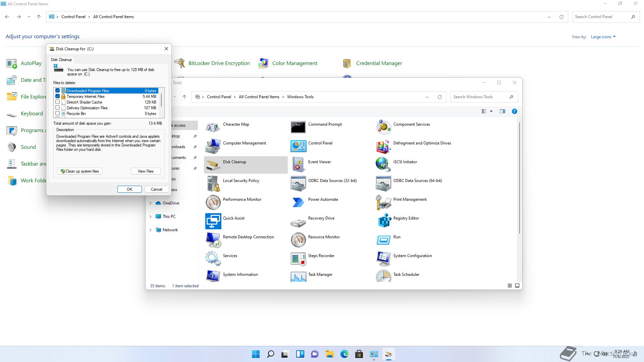
Task: Go up one level in Windows Tools
Action: (184, 97)
